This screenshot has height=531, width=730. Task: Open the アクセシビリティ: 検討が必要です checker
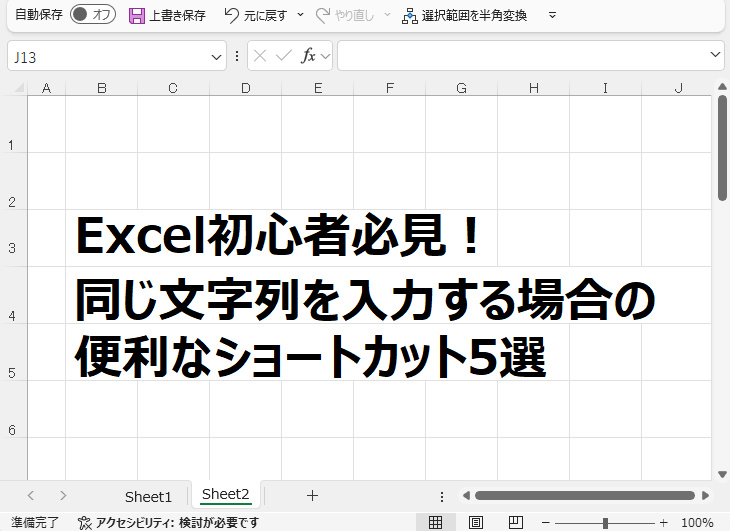(168, 523)
